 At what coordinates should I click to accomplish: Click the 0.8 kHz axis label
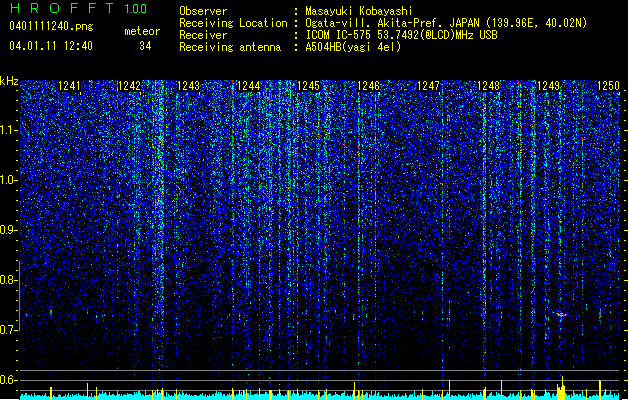9,280
